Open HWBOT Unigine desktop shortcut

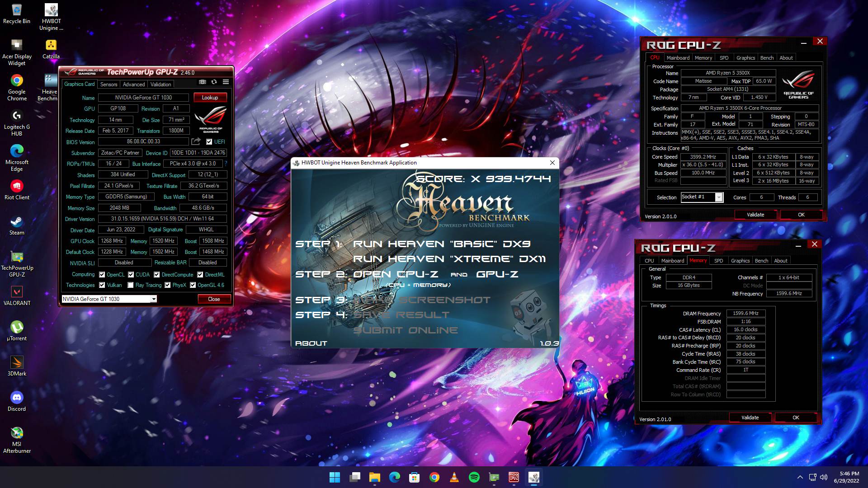coord(51,17)
